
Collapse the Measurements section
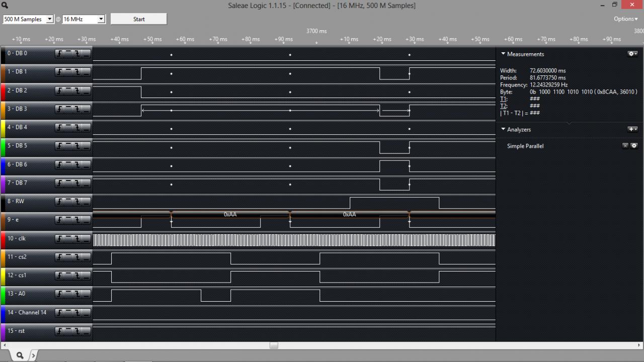click(x=503, y=54)
